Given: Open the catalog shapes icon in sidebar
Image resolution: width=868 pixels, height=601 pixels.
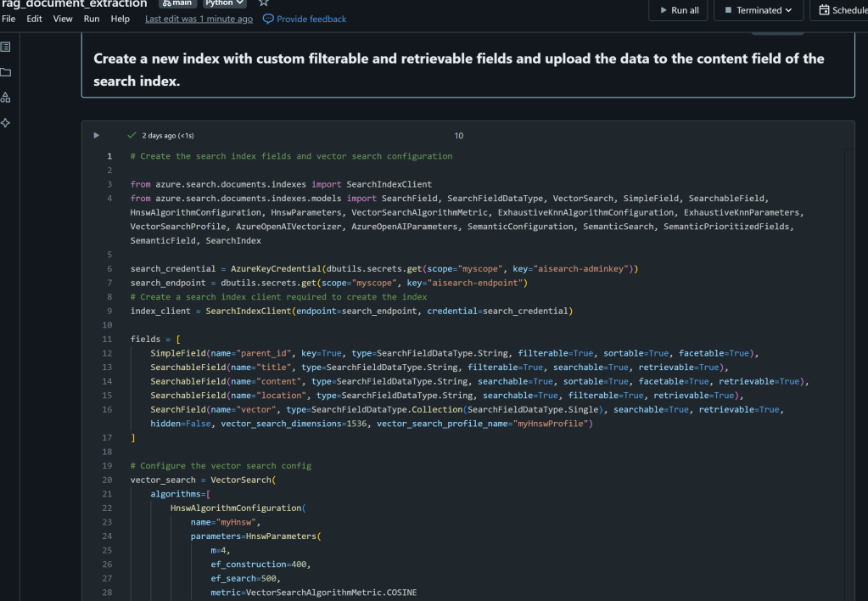Looking at the screenshot, I should pyautogui.click(x=6, y=98).
